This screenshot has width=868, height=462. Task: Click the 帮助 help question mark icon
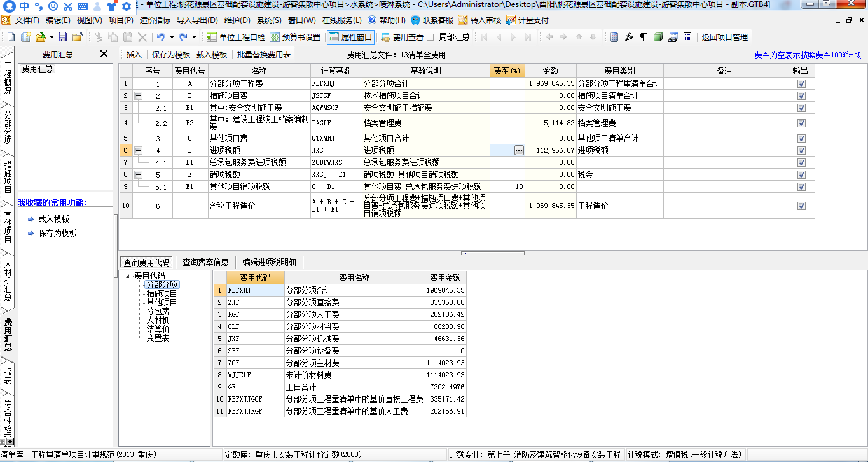[x=373, y=20]
